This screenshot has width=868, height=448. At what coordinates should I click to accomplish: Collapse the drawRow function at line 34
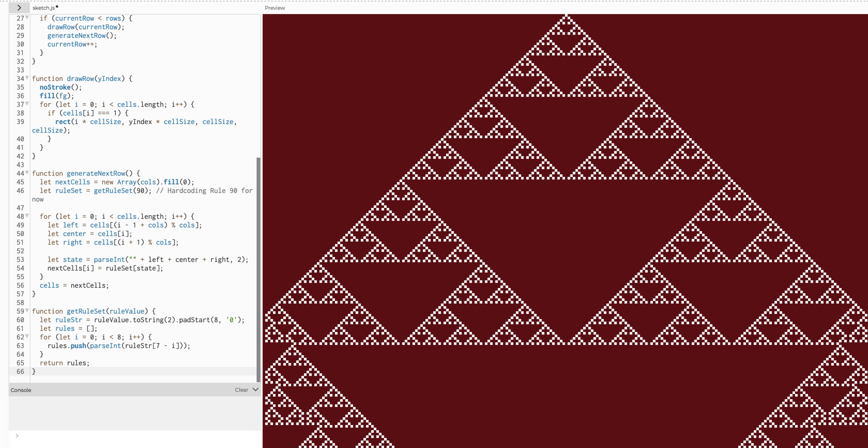point(27,78)
